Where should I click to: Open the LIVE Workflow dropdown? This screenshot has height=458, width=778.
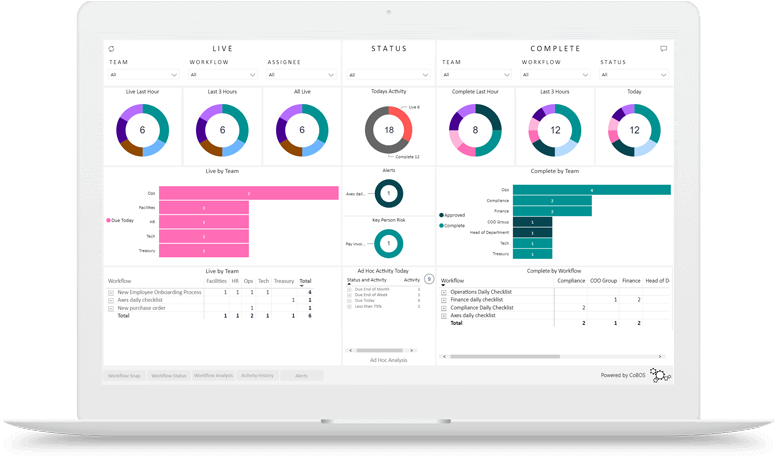click(x=223, y=74)
